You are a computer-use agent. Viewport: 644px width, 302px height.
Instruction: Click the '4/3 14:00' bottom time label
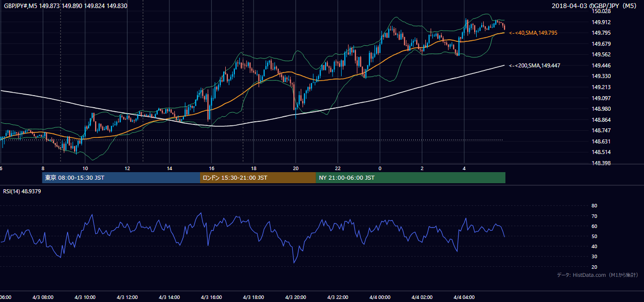(169, 297)
